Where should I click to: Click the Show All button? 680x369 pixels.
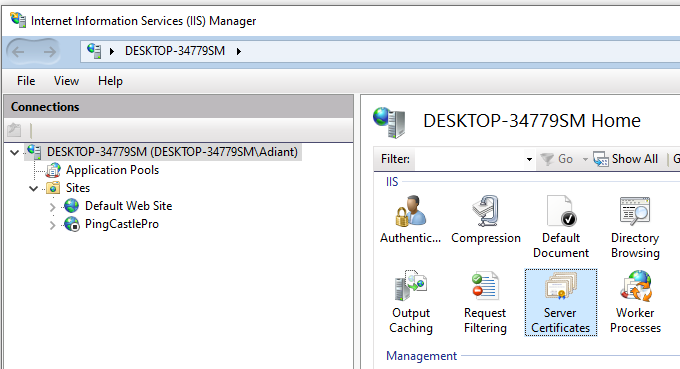click(625, 159)
